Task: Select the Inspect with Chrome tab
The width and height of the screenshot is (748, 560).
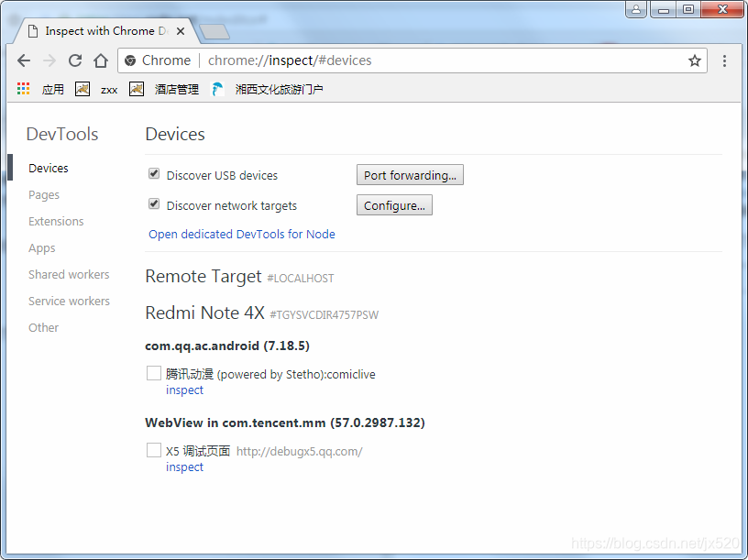Action: point(106,31)
